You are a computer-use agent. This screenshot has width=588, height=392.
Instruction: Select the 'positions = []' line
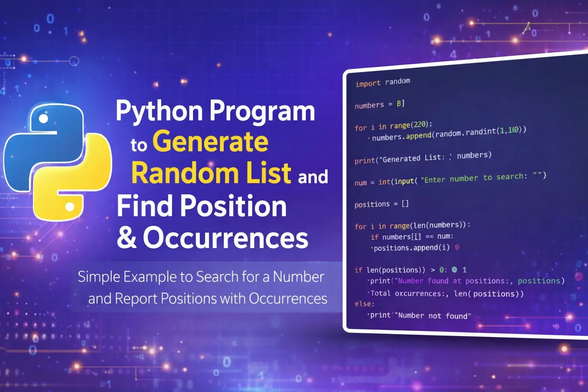(x=381, y=204)
